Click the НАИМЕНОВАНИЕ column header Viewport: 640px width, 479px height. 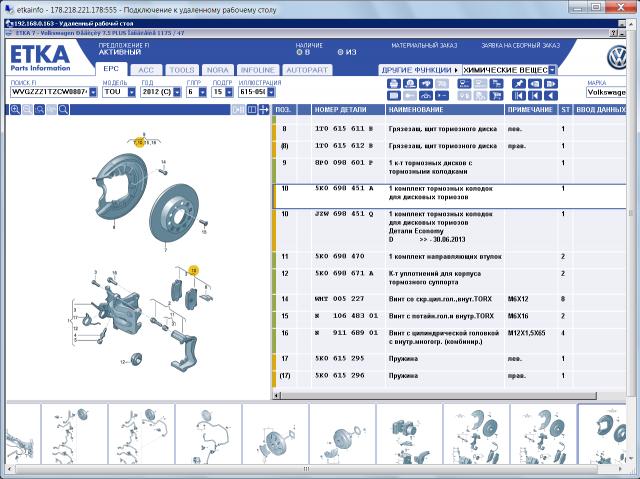(444, 110)
